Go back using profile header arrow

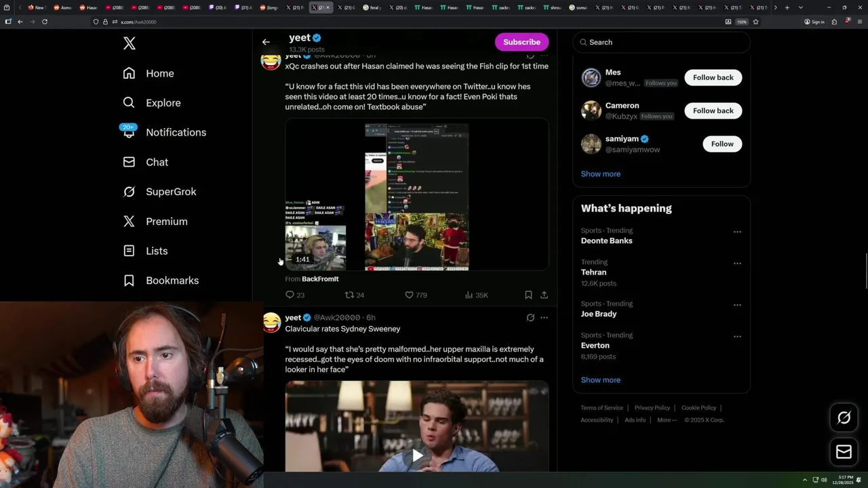click(266, 42)
